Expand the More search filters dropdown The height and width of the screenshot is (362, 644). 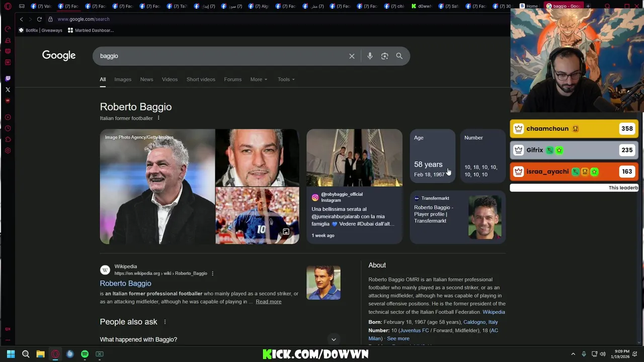tap(259, 79)
